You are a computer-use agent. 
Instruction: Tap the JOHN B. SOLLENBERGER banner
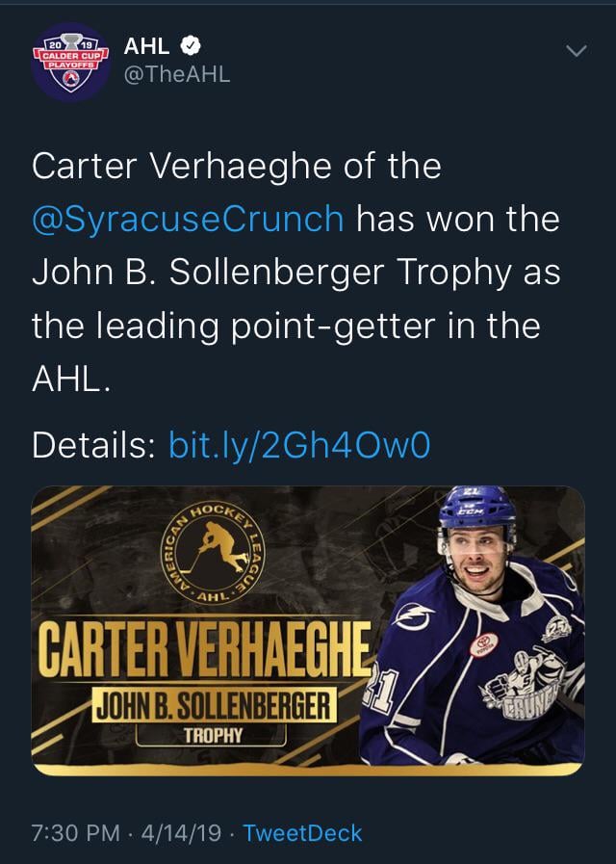(213, 704)
